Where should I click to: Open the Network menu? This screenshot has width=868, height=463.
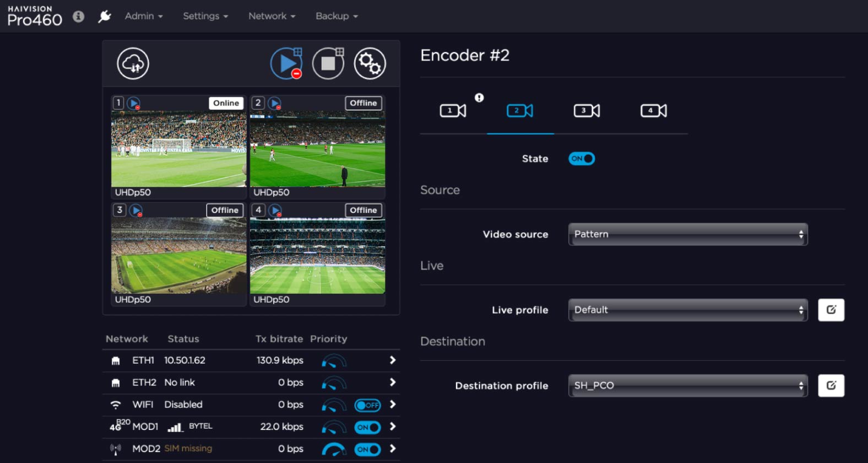[x=272, y=16]
